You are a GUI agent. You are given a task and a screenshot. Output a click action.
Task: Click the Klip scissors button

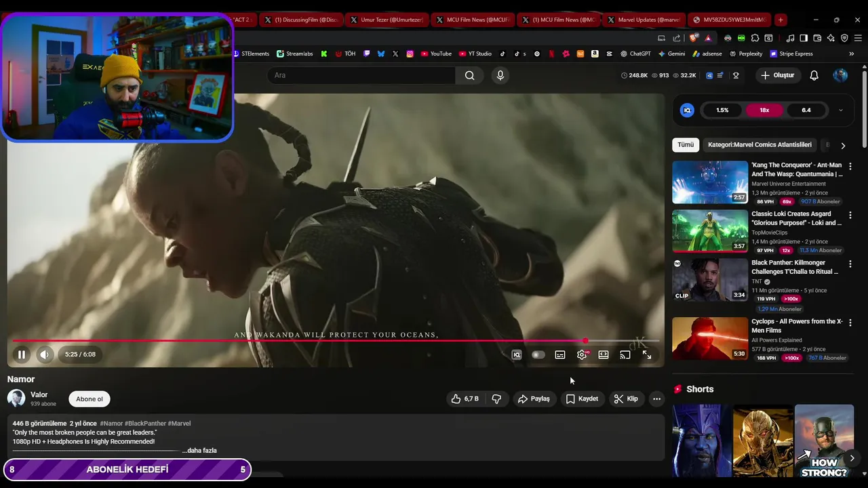point(626,399)
